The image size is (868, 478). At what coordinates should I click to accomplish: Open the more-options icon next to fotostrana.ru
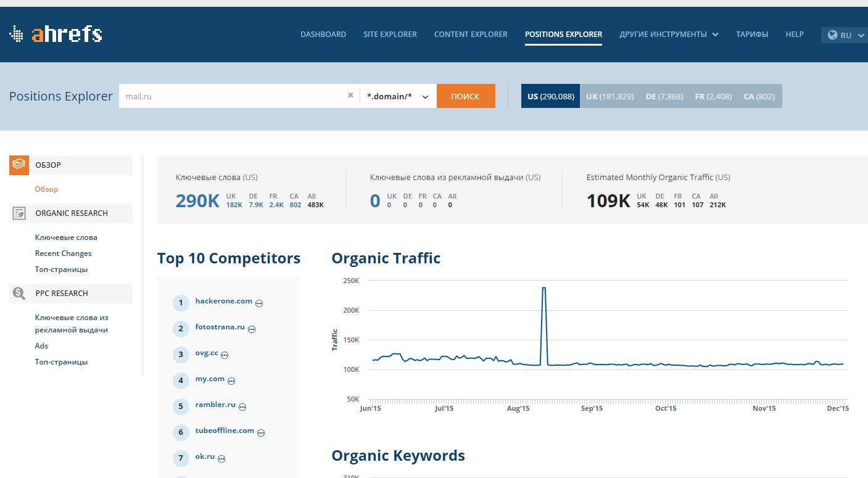click(x=252, y=329)
